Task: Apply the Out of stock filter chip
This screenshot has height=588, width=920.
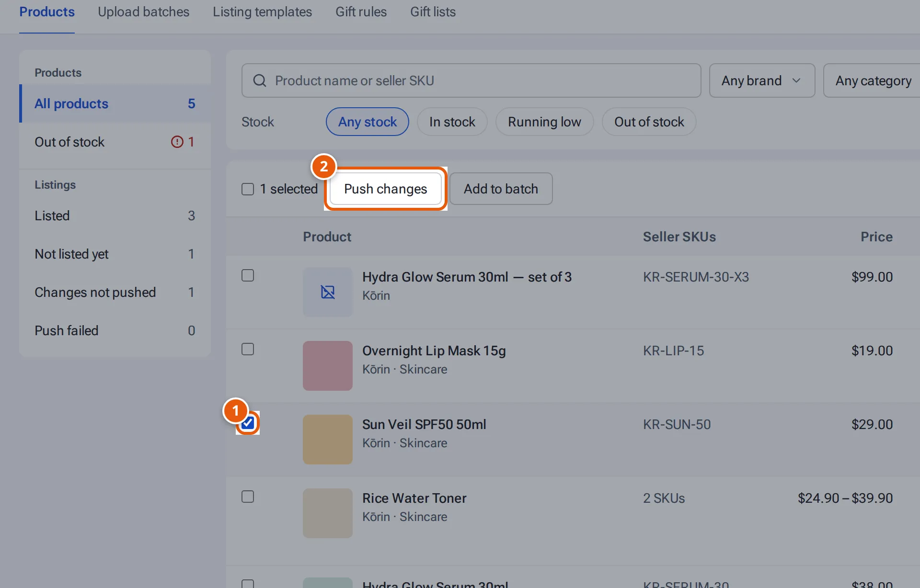Action: [x=649, y=122]
